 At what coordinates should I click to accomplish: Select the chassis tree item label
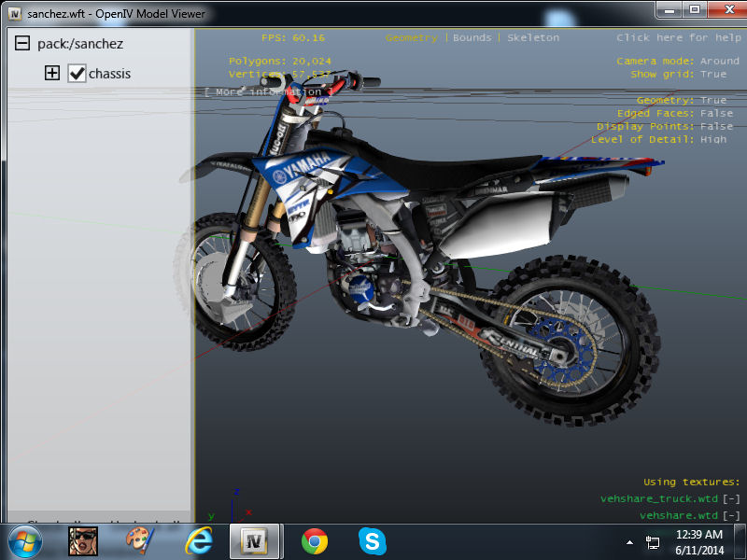tap(109, 74)
